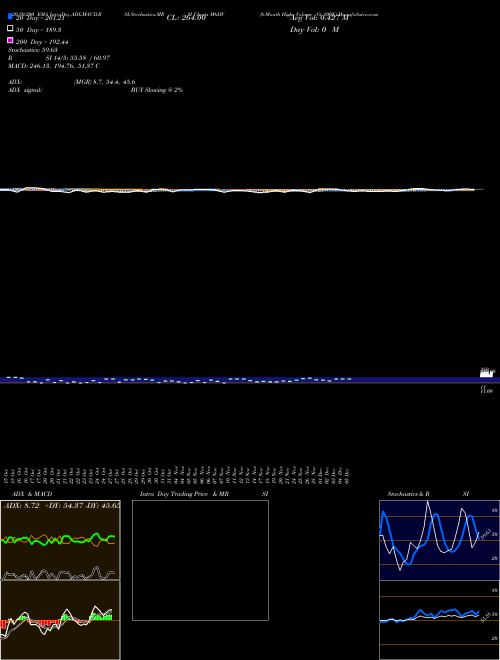This screenshot has width=500, height=660.
Task: Select the '200 Day = 192.44' legend text
Action: pyautogui.click(x=42, y=42)
